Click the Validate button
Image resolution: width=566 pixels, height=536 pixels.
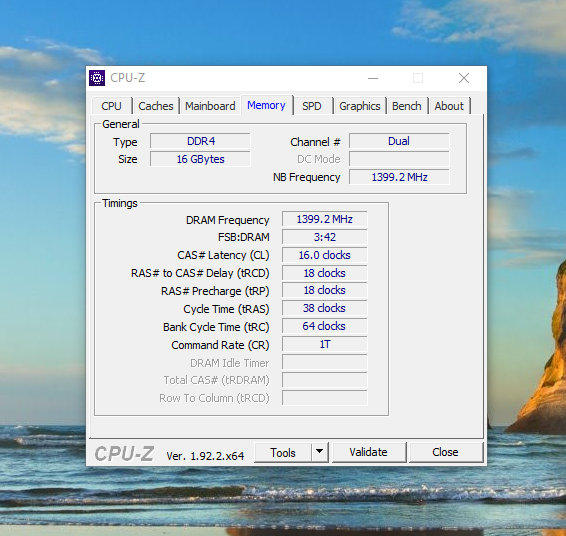[x=369, y=452]
